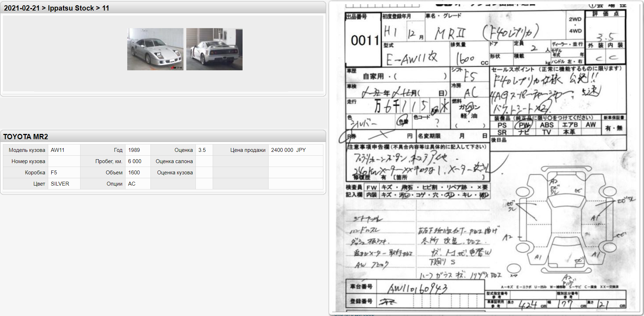Open the auction sheet scan image
This screenshot has height=316, width=644.
486,158
